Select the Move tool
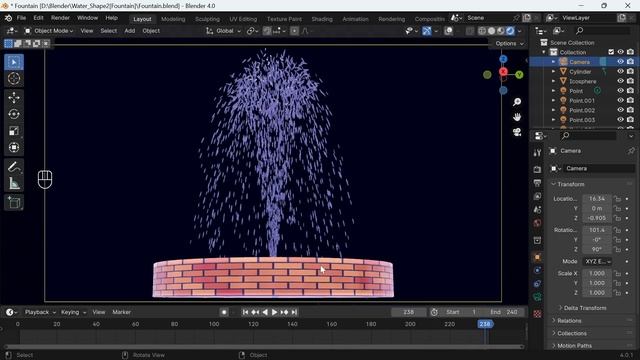Screen dimensions: 640x360 14,98
